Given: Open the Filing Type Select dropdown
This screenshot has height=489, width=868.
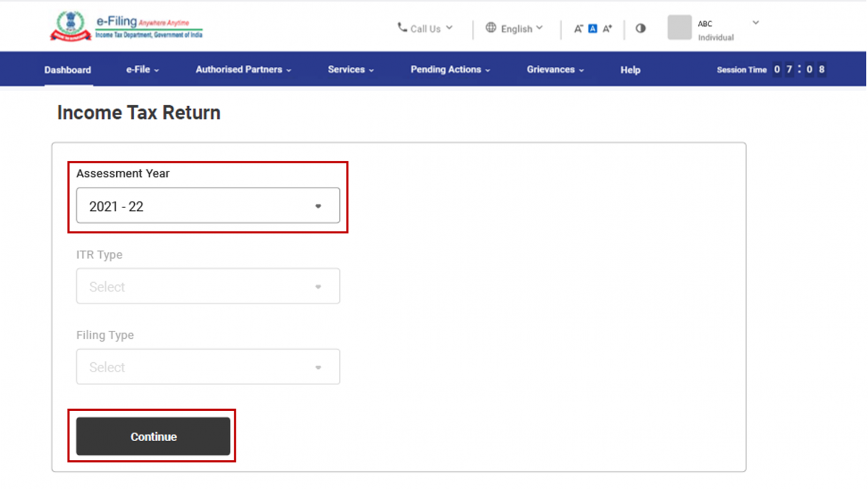Looking at the screenshot, I should click(x=208, y=366).
